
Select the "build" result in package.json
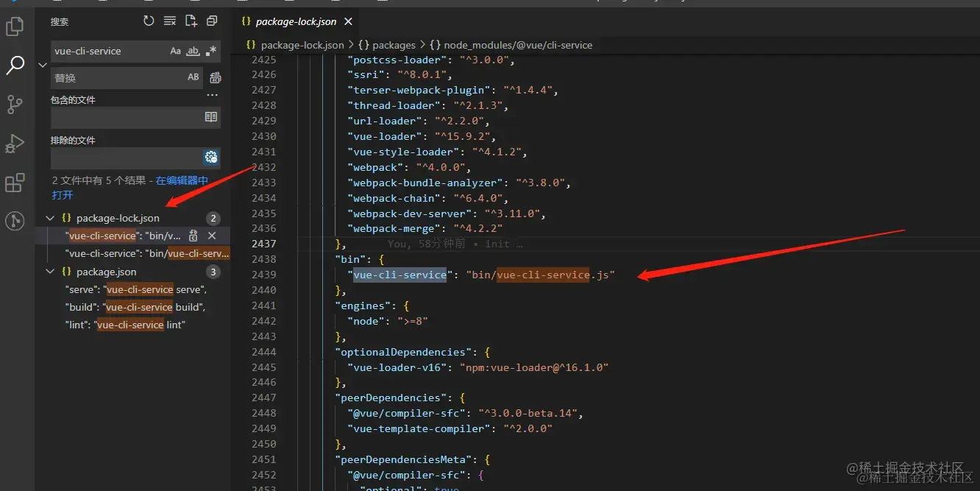tap(135, 307)
